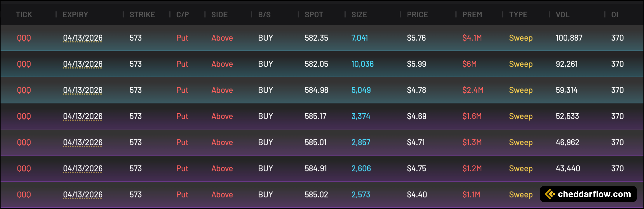Screen dimensions: 644x209
Task: Click volume value 92,261
Action: 567,64
